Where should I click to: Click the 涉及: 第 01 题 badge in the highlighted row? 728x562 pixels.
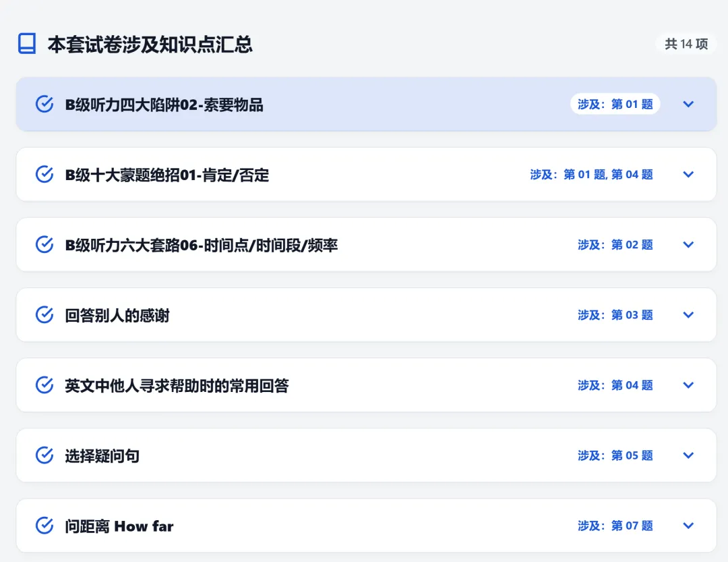615,104
